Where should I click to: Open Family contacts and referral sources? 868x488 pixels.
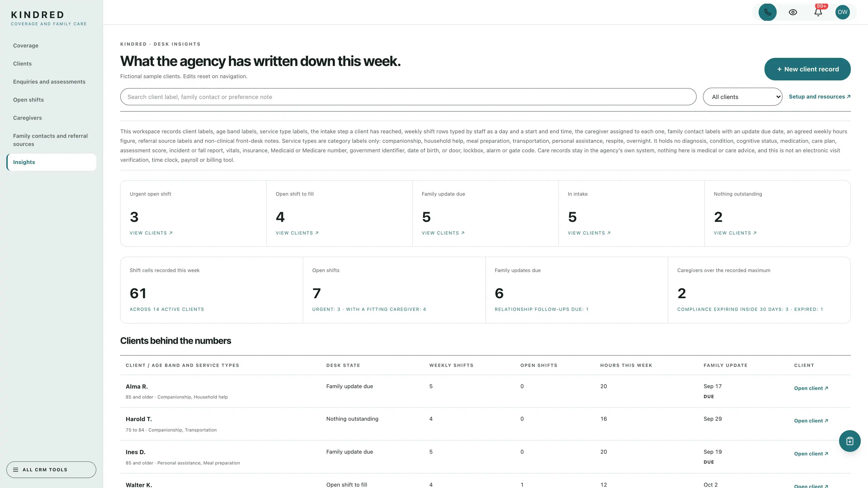coord(51,140)
